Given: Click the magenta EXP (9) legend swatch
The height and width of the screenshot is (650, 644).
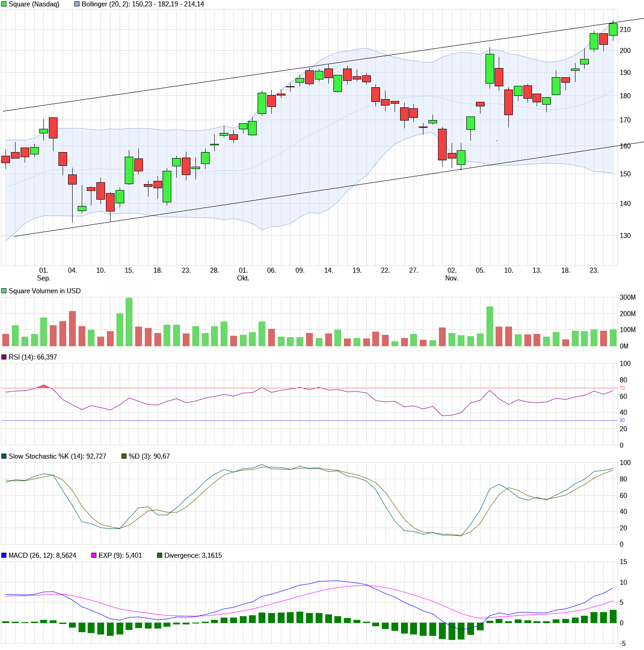Looking at the screenshot, I should coord(94,555).
